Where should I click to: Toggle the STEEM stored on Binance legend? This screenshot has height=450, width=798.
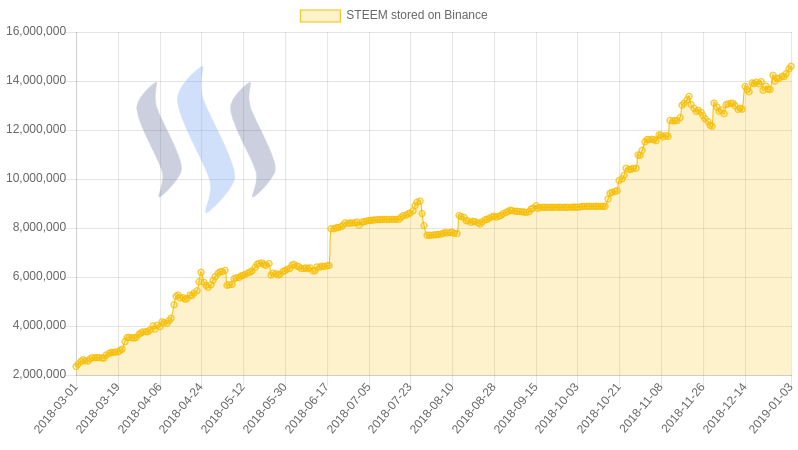click(x=393, y=15)
